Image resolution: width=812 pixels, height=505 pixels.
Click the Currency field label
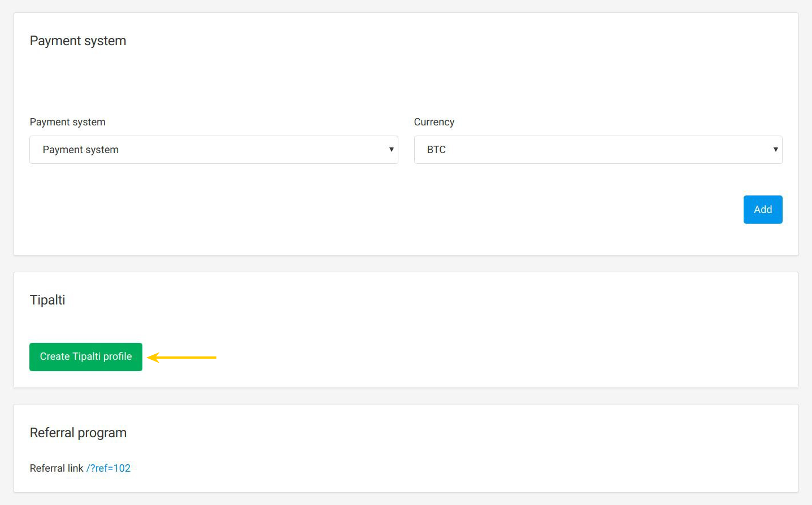pyautogui.click(x=434, y=121)
